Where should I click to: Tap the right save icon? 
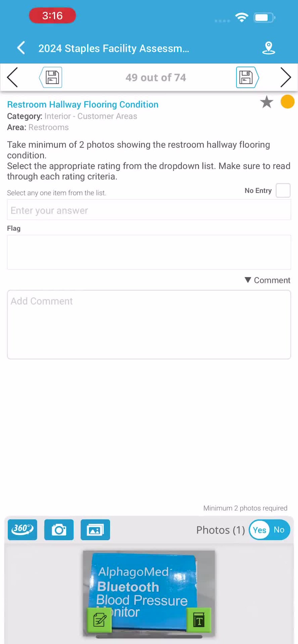tap(247, 77)
